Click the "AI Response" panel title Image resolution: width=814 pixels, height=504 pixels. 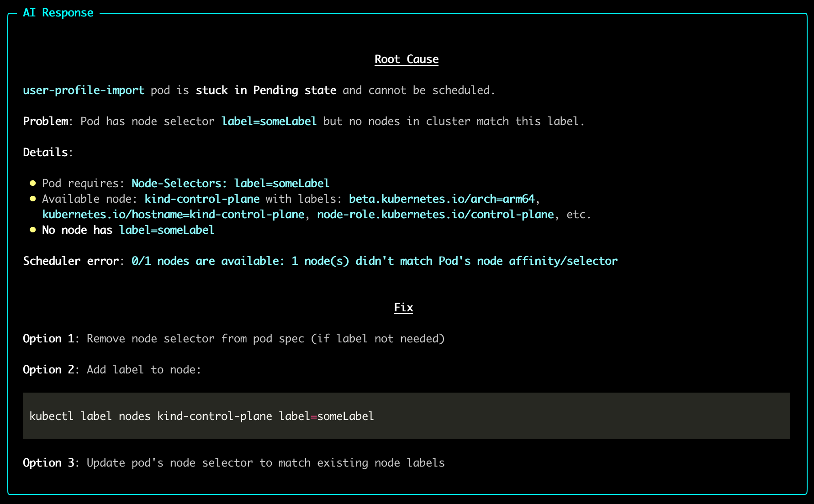[x=58, y=13]
